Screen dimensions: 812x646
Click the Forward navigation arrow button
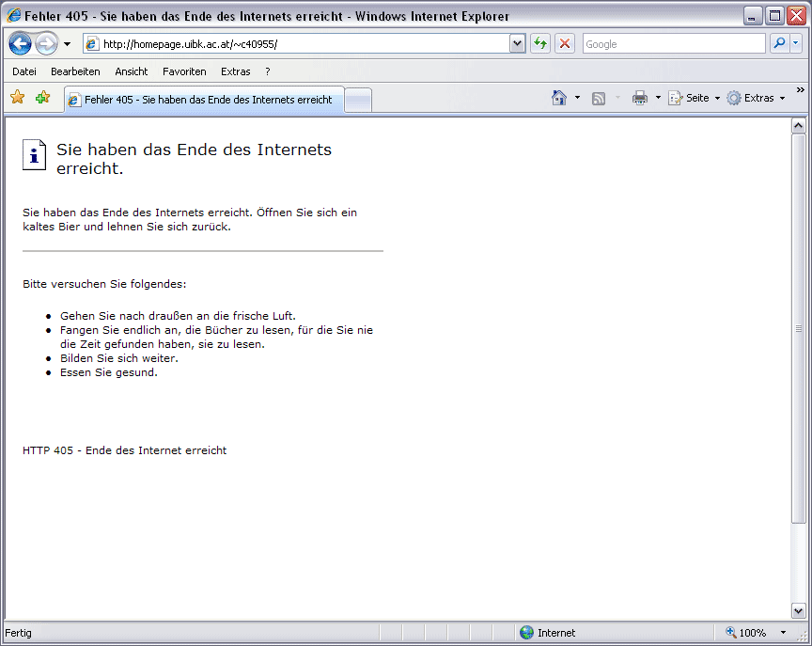point(46,44)
